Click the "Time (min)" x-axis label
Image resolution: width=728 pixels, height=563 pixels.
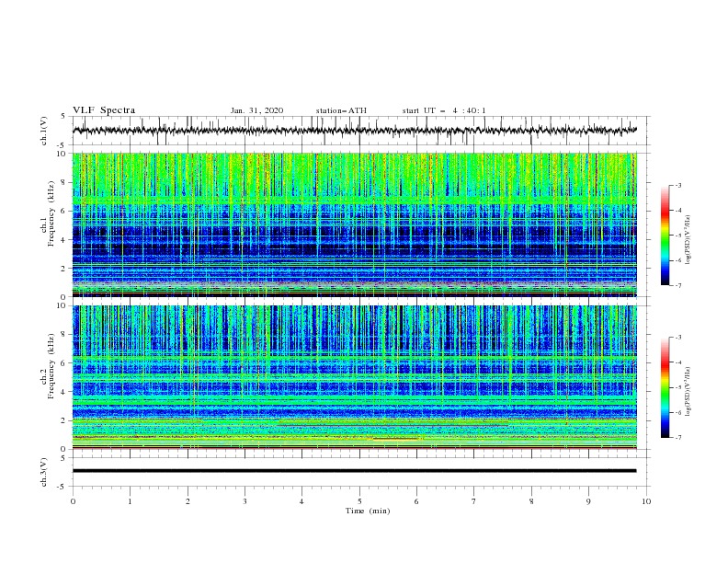(368, 511)
